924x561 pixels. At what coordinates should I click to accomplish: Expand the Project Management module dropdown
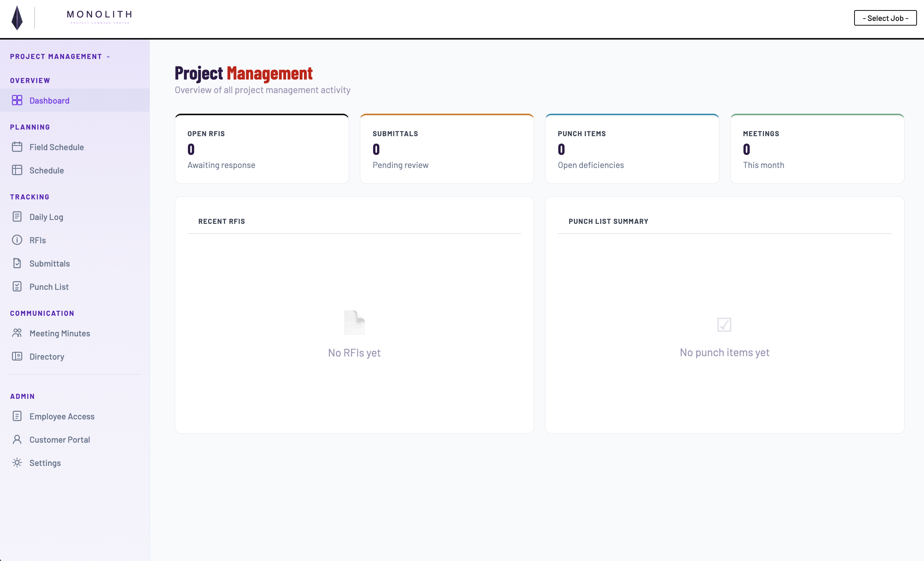60,56
